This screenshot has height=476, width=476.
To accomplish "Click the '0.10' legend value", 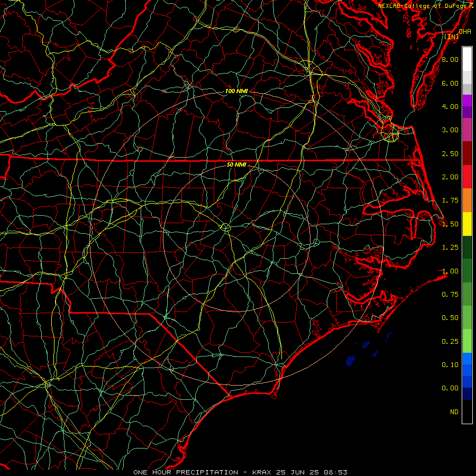I will (450, 365).
